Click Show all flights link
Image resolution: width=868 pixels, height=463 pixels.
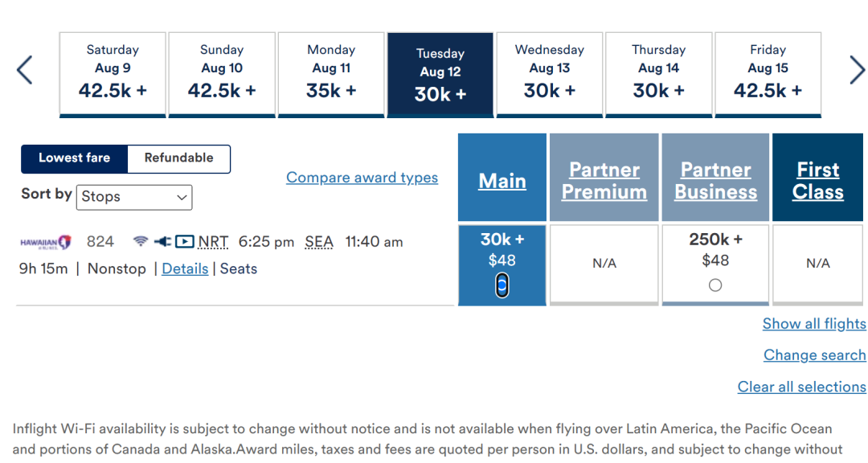click(814, 324)
